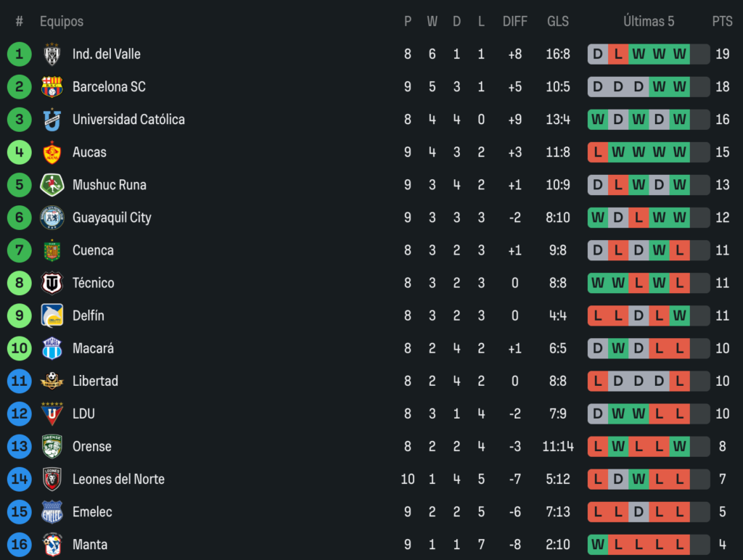Image resolution: width=743 pixels, height=560 pixels.
Task: Open the Leones del Norte team page
Action: point(118,479)
